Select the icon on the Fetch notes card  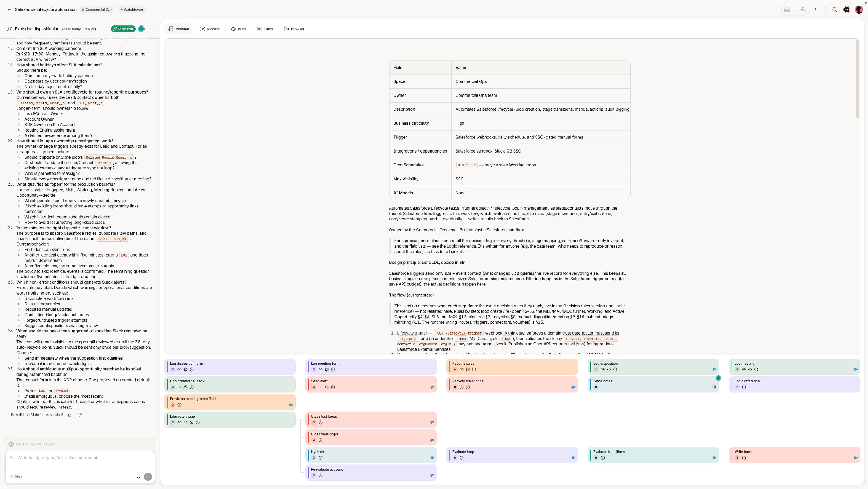[x=714, y=387]
